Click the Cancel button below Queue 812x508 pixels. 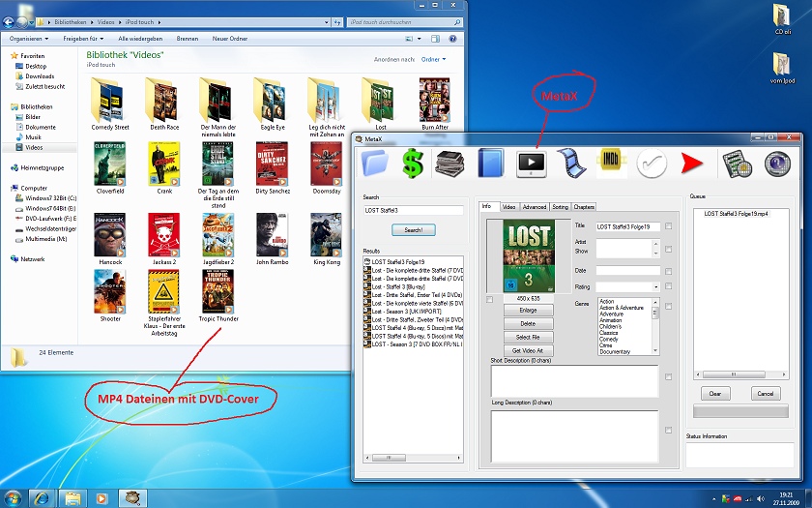[x=766, y=394]
